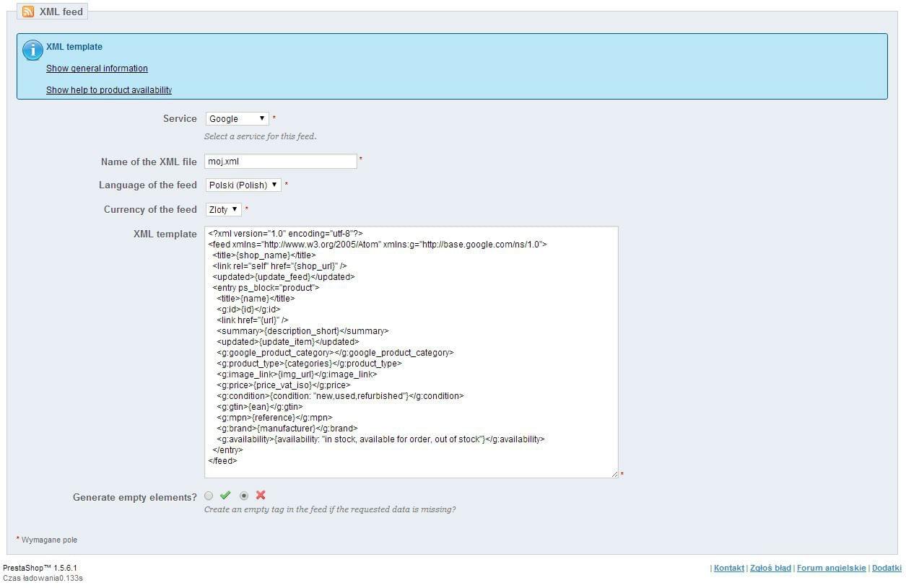Viewport: 906px width, 588px height.
Task: Grab the XML template textarea resize handle
Action: pyautogui.click(x=614, y=474)
